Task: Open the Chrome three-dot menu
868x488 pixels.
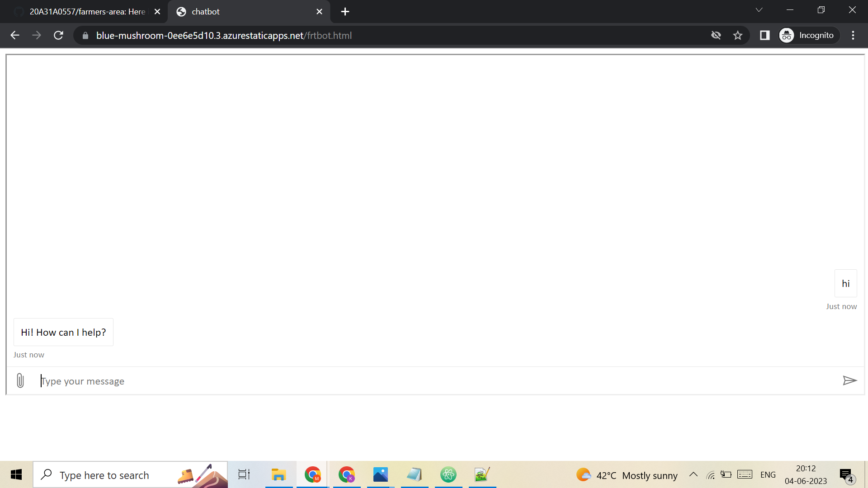Action: (x=853, y=35)
